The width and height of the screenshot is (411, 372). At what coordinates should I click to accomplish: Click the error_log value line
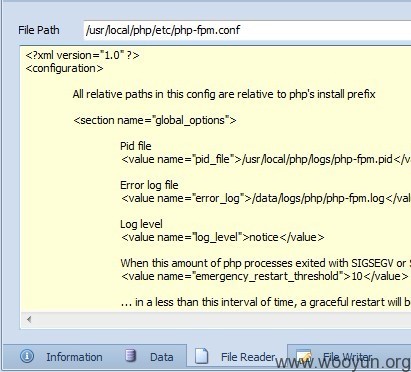(x=266, y=198)
